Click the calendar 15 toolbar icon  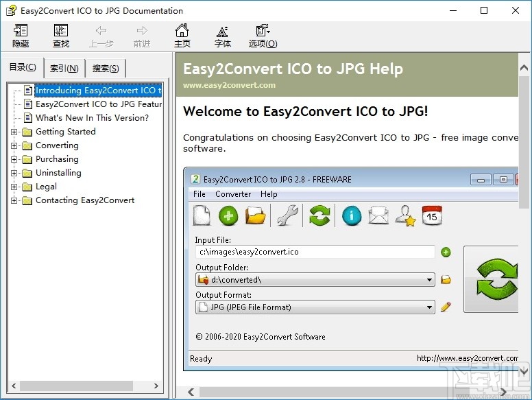click(432, 215)
